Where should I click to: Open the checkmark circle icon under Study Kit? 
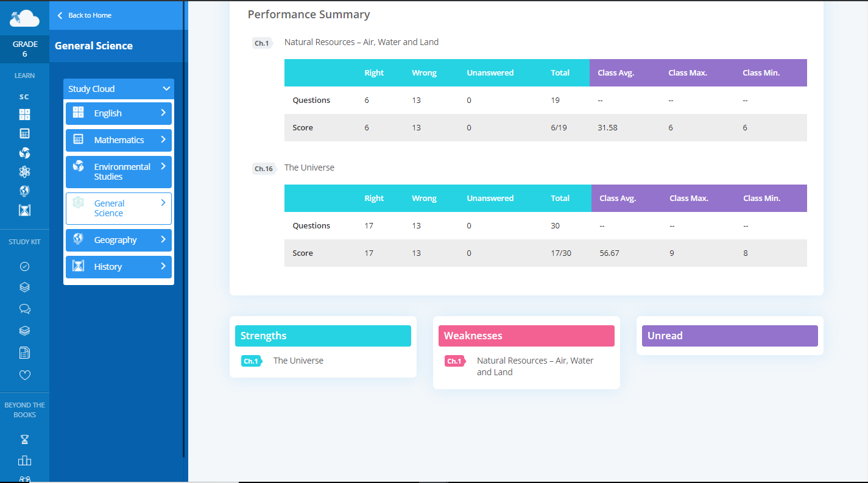point(24,266)
